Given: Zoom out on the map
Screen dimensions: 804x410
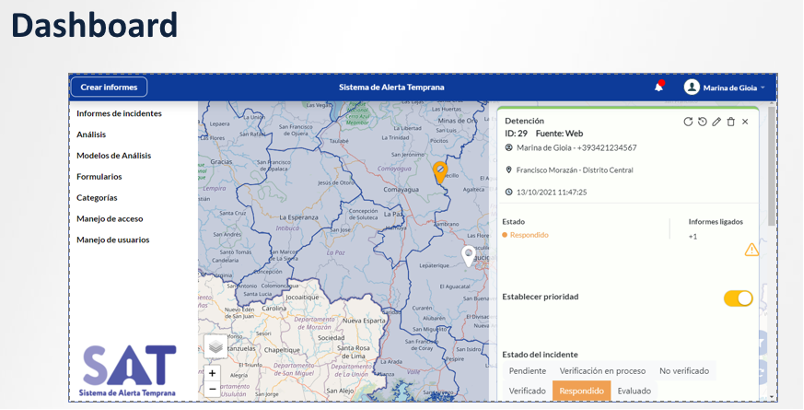Looking at the screenshot, I should 212,390.
